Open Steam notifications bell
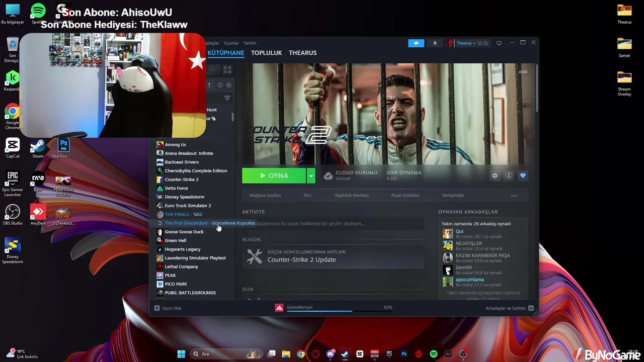Screen dimensions: 644x362 click(435, 43)
